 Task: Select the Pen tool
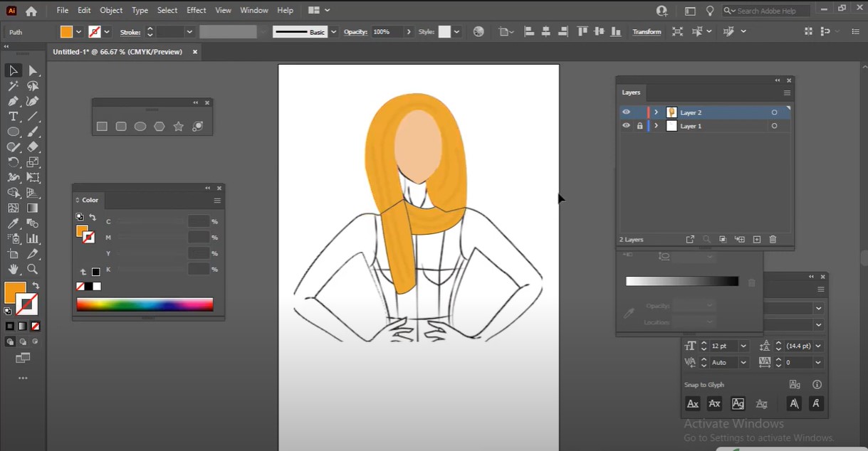point(13,101)
